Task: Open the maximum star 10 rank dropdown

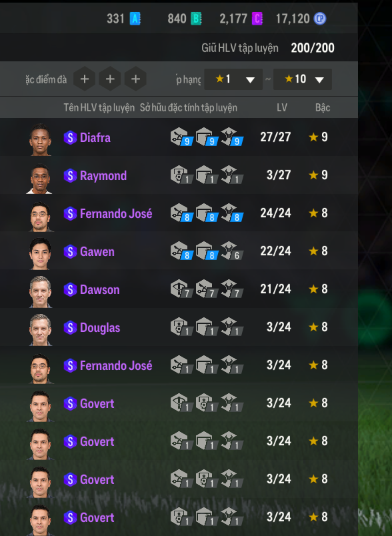Action: 303,79
